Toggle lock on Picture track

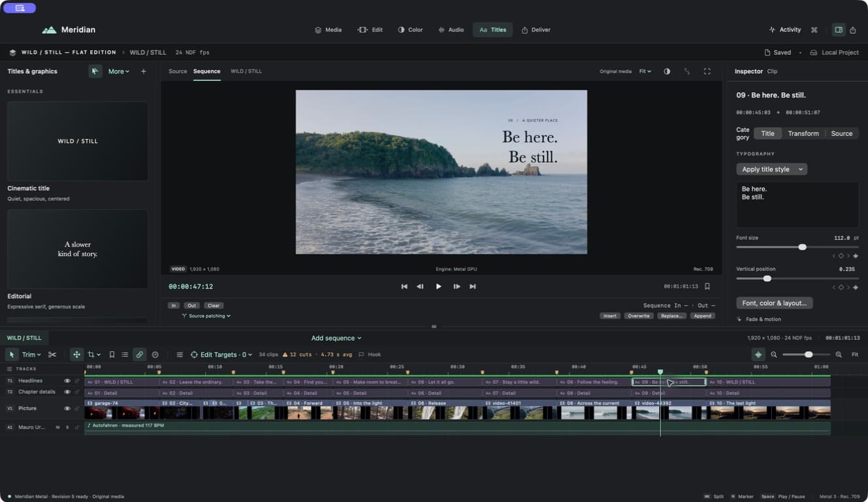76,409
